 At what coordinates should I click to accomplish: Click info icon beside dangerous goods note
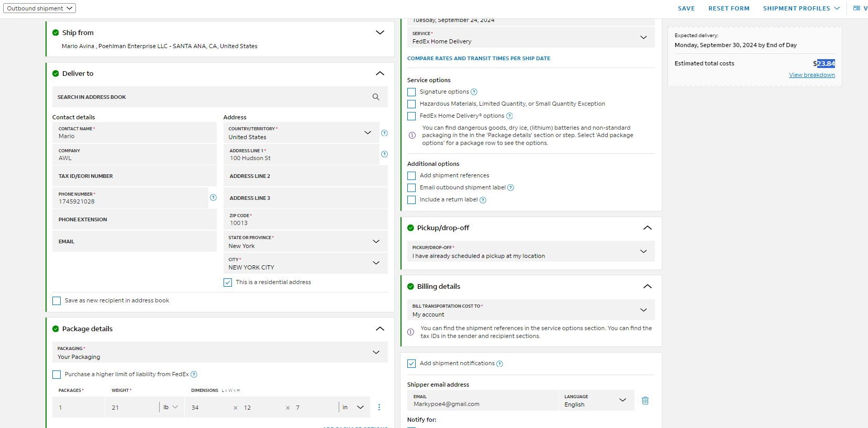[412, 136]
